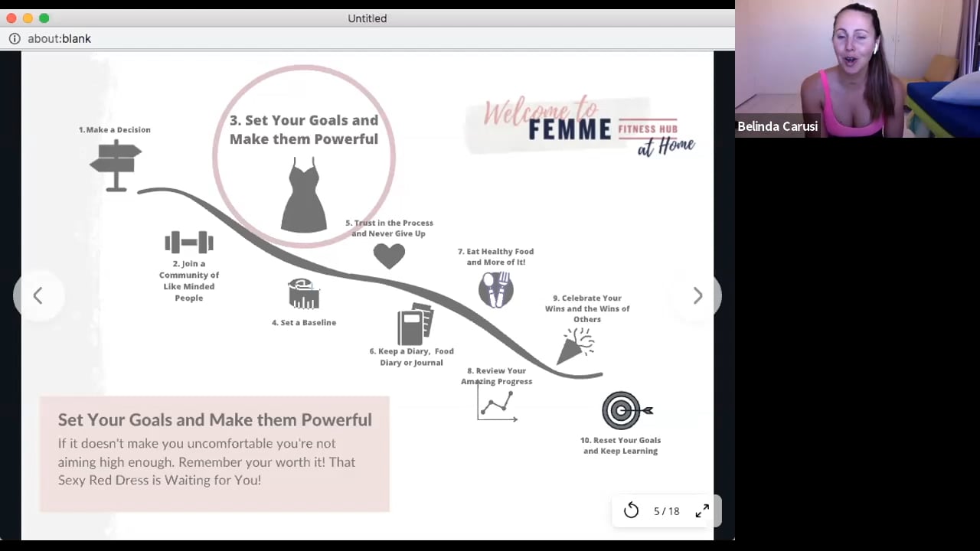The height and width of the screenshot is (551, 980).
Task: Click the Belinda Carusi video thumbnail
Action: [857, 69]
